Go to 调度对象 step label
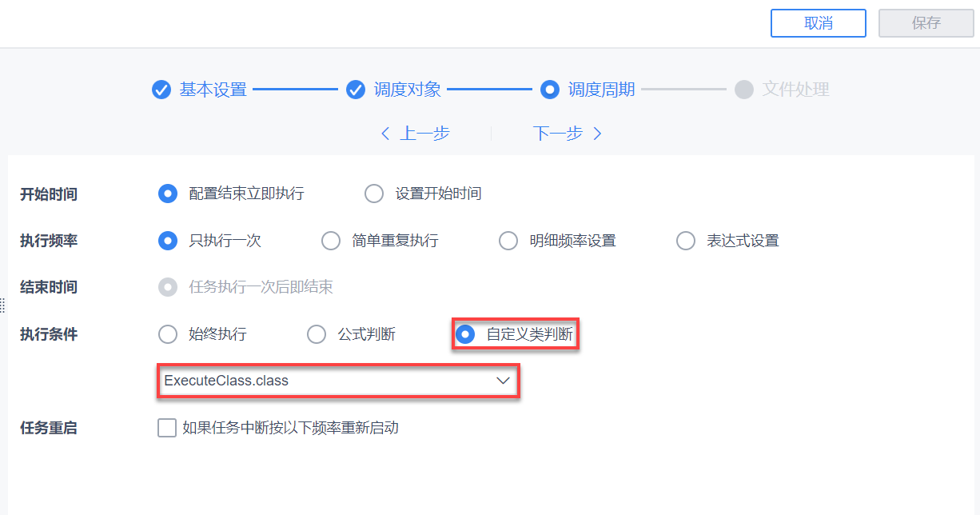The width and height of the screenshot is (980, 515). (408, 90)
